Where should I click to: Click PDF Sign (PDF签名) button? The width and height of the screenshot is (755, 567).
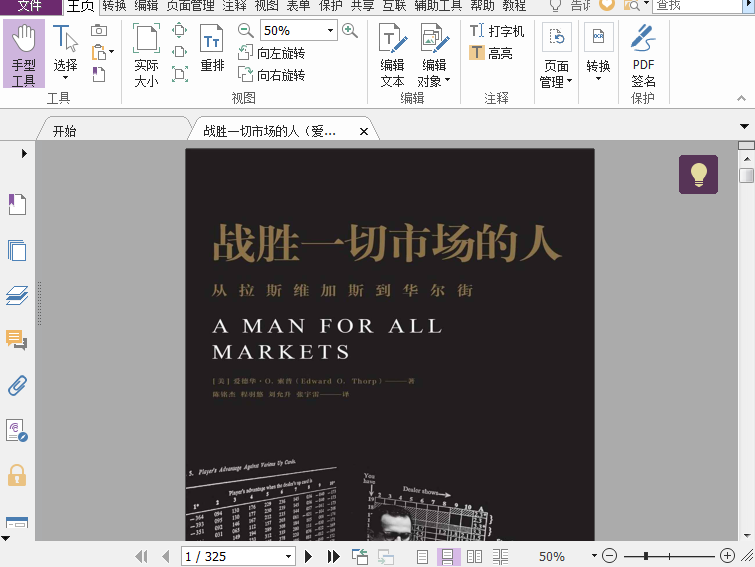click(643, 55)
